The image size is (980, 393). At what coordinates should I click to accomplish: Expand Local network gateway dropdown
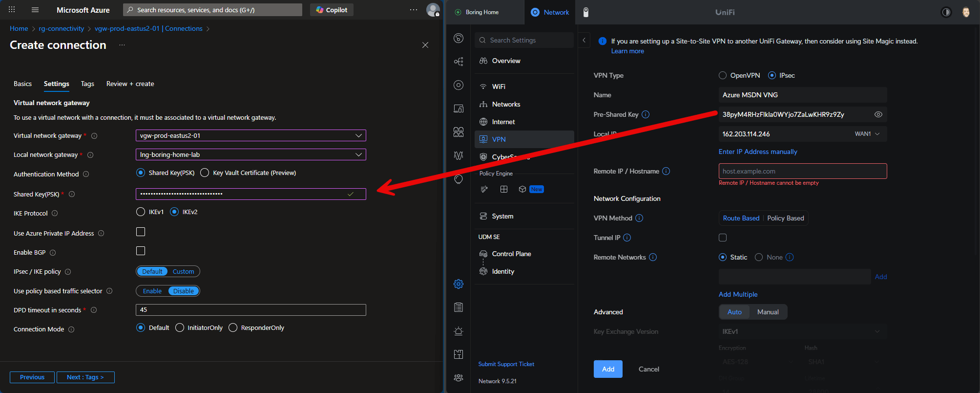point(250,154)
